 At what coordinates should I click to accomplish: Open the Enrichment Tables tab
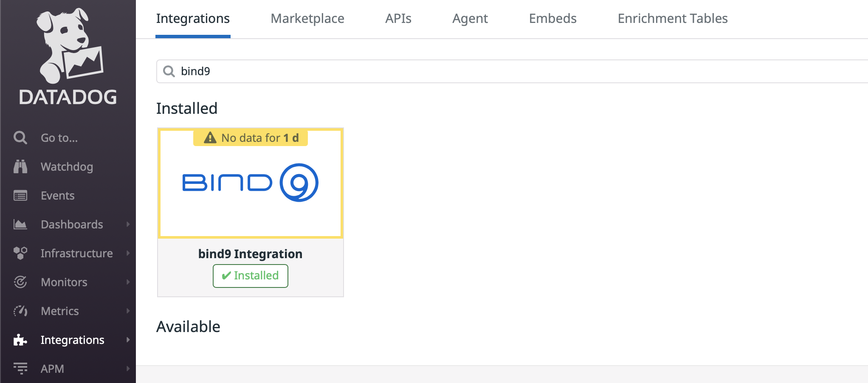point(673,19)
